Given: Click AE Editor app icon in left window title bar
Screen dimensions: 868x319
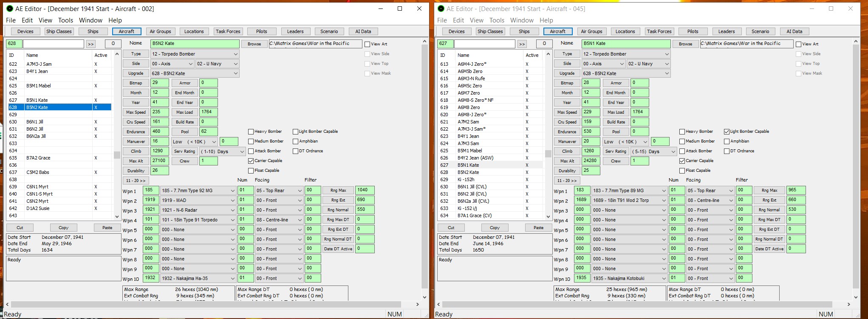Looking at the screenshot, I should (x=9, y=8).
